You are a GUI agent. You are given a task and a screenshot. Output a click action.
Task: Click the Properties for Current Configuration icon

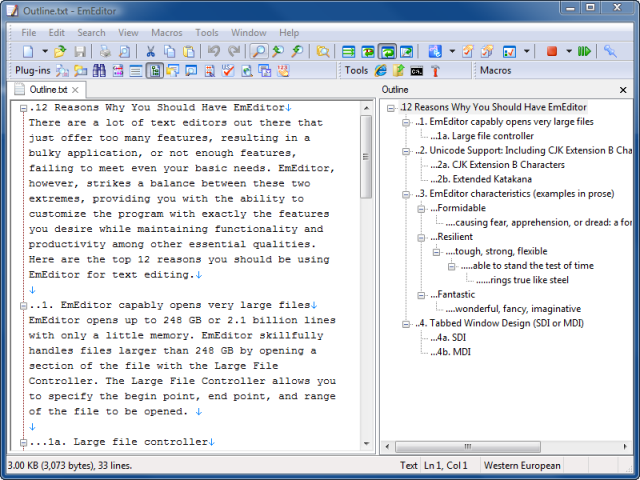[x=468, y=51]
